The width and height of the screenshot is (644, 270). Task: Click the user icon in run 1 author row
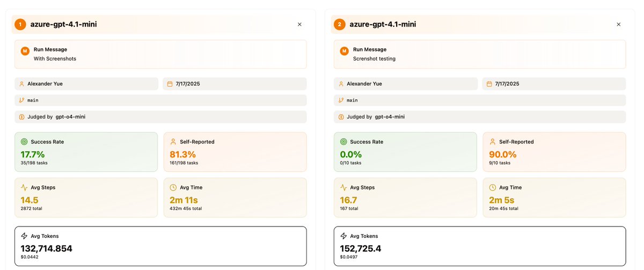[21, 84]
